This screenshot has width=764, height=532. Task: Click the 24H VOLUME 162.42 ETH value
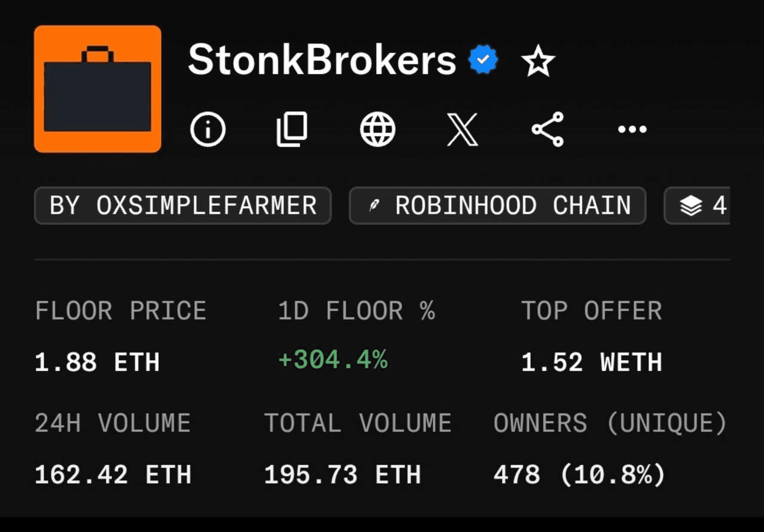pyautogui.click(x=113, y=475)
